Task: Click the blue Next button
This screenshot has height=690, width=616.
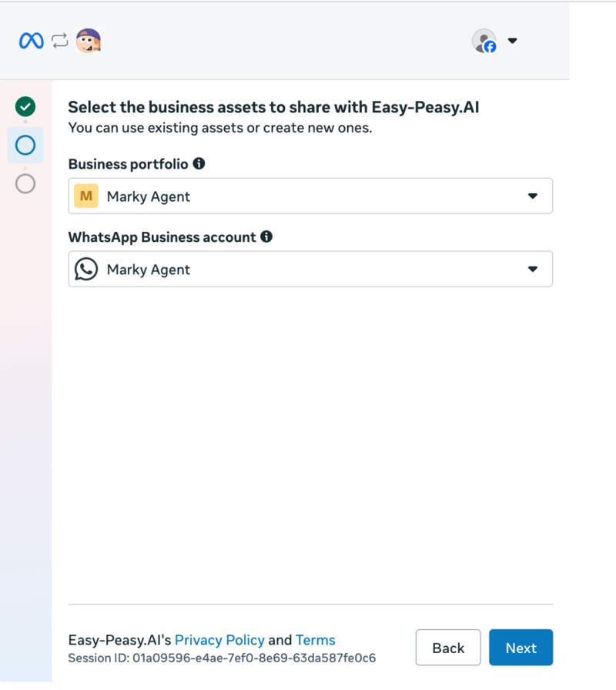Action: tap(521, 648)
